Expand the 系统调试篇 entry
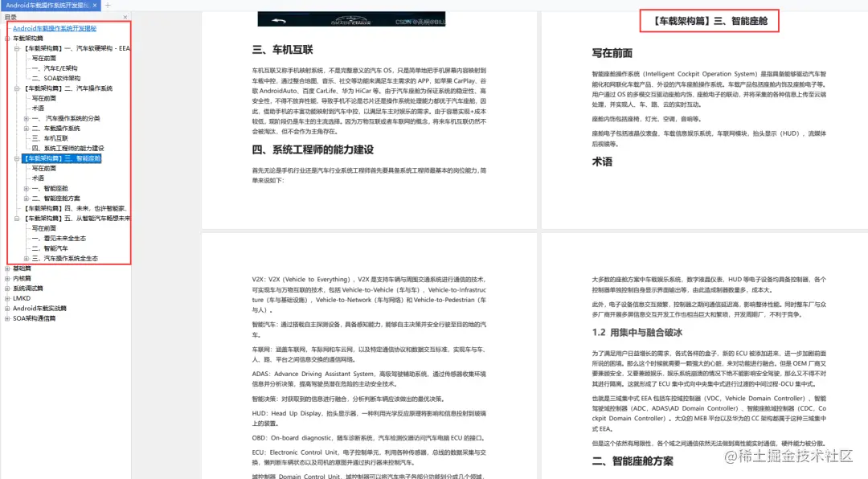 pos(8,289)
